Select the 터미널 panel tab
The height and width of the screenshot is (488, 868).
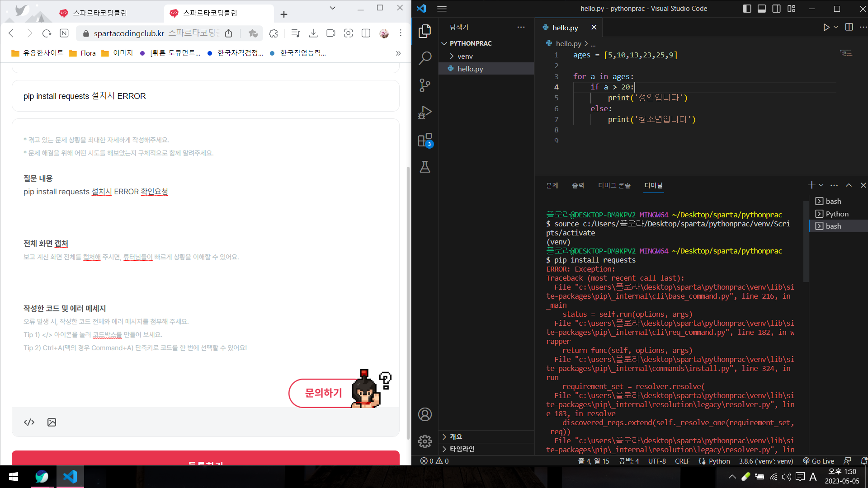[x=654, y=185]
